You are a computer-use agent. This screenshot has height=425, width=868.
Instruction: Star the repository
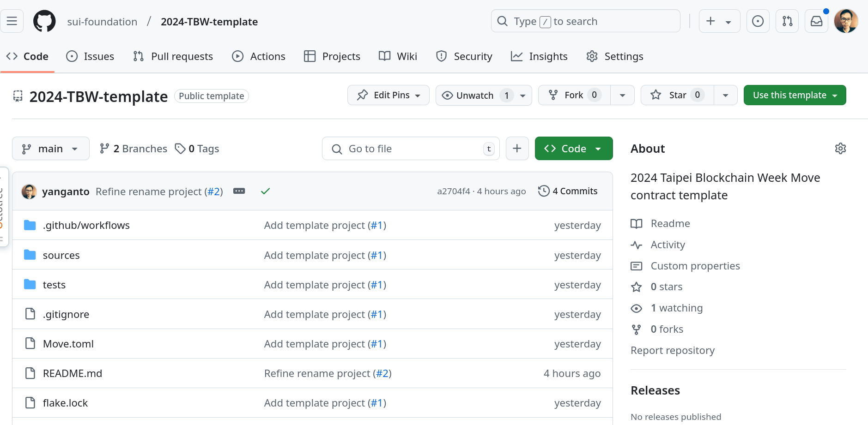click(x=677, y=95)
